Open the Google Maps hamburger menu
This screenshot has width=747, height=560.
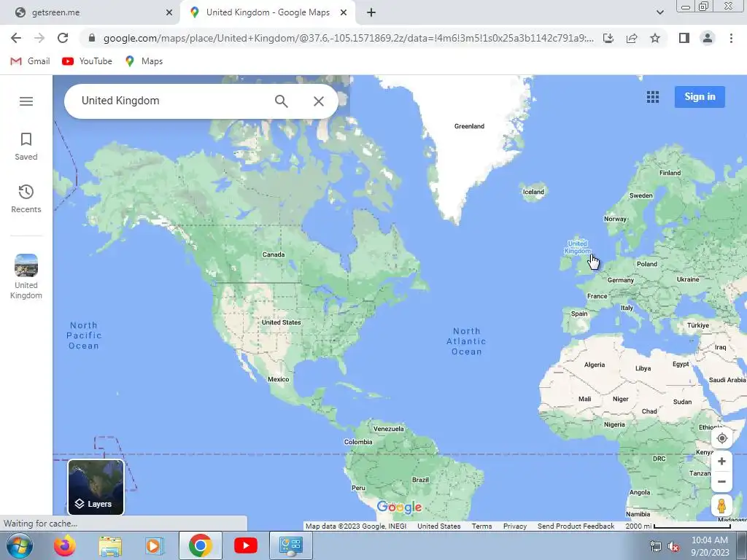click(x=26, y=101)
